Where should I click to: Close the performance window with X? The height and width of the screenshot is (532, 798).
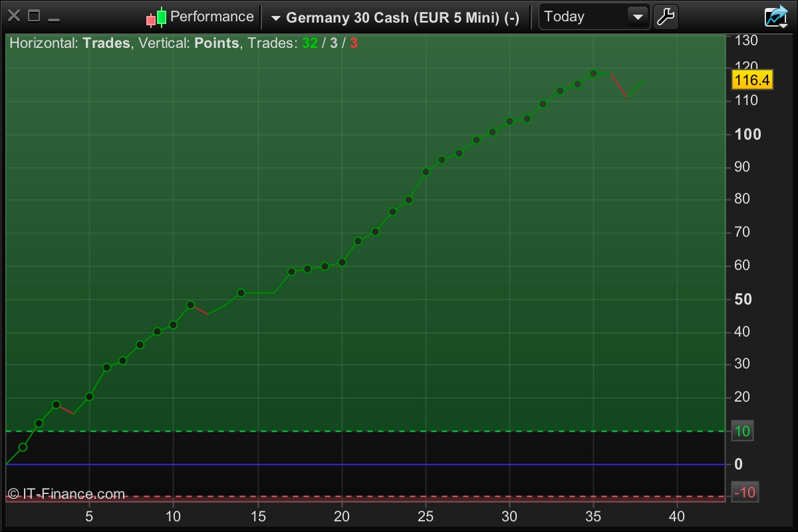pyautogui.click(x=13, y=16)
